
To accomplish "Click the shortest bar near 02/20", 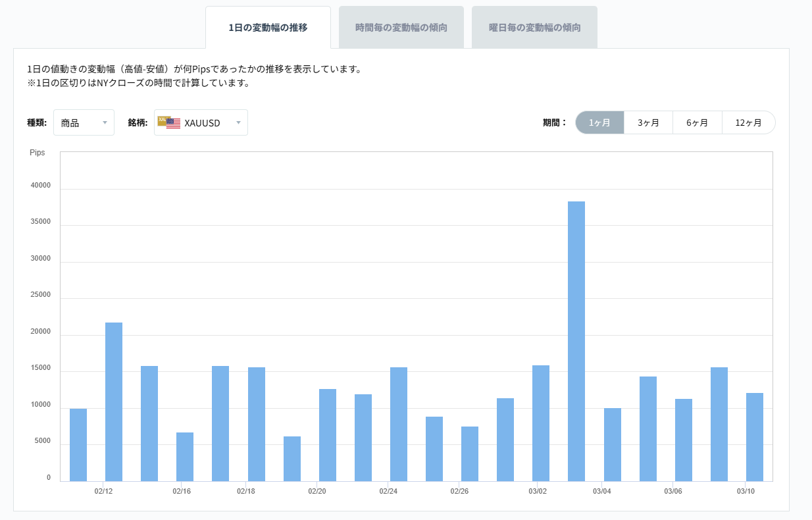I will pyautogui.click(x=292, y=457).
